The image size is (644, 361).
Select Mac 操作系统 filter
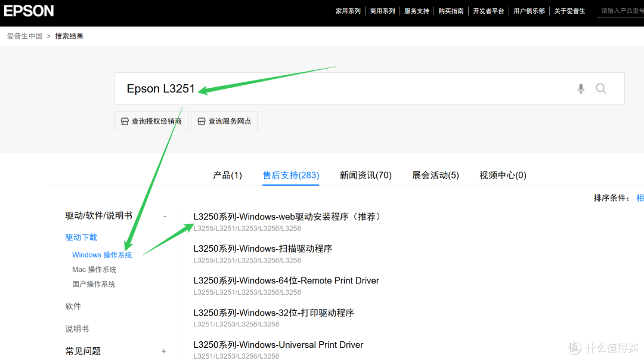(x=94, y=270)
